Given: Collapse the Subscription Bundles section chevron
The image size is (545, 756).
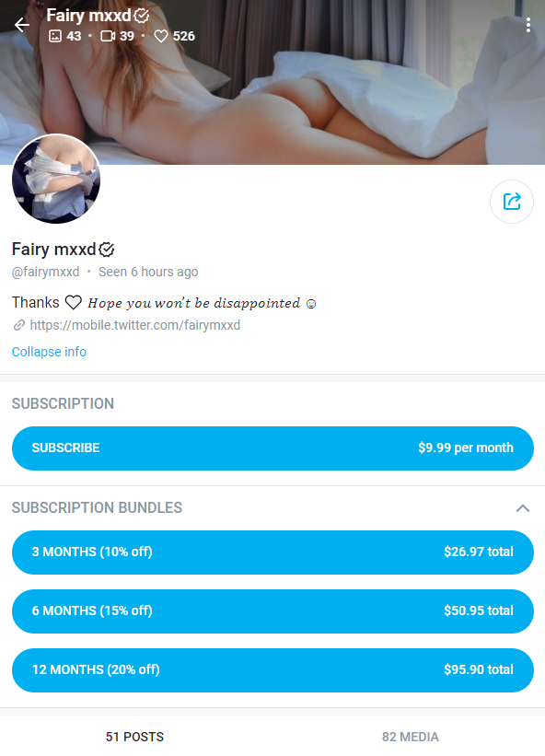Looking at the screenshot, I should 523,508.
